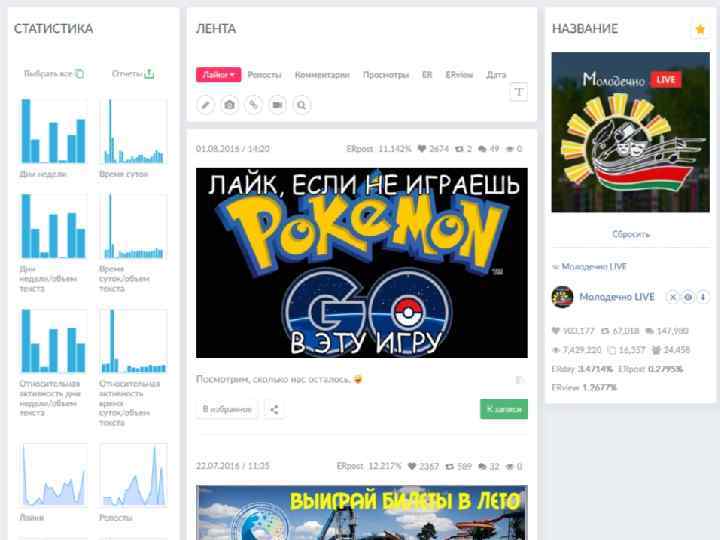Viewport: 720px width, 540px height.
Task: Open the magnifier search filter icon
Action: (302, 105)
